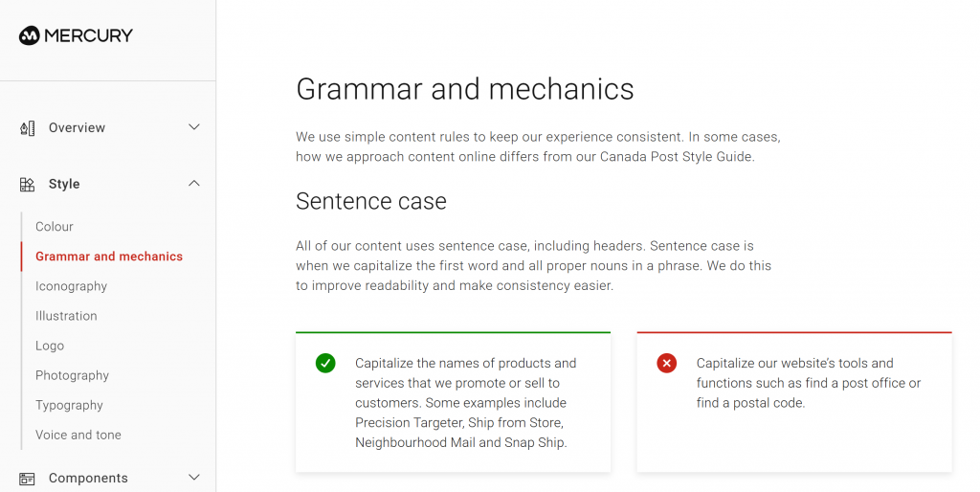This screenshot has width=980, height=492.
Task: Click the Components section icon
Action: (27, 478)
